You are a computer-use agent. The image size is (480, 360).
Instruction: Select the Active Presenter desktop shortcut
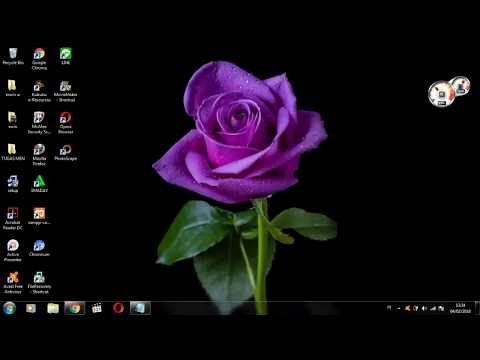13,251
